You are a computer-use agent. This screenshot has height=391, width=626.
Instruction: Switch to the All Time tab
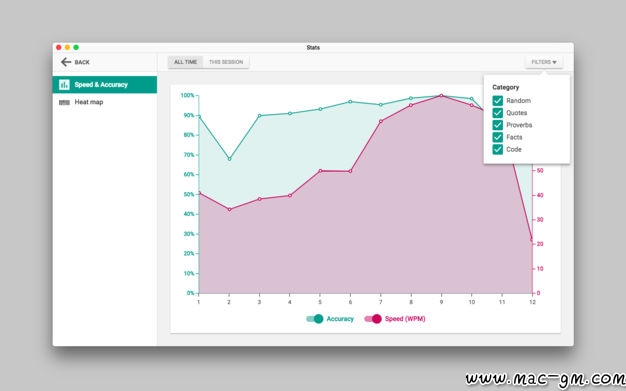tap(185, 62)
